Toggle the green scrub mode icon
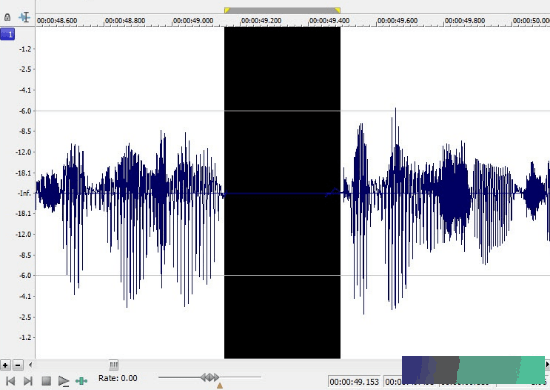Screen dimensions: 550x390 [x=81, y=381]
